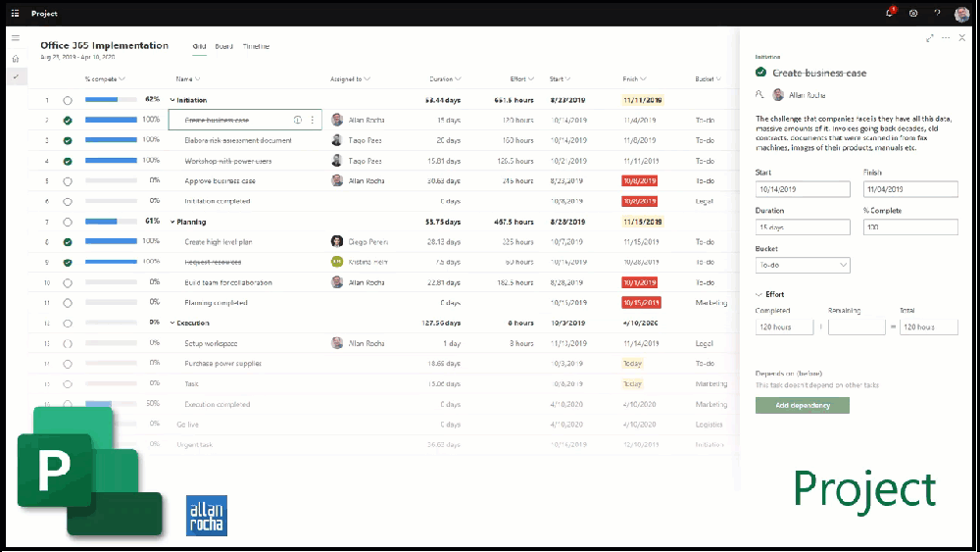Click the Create business case title in details
Viewport: 980px width, 552px height.
[x=819, y=74]
